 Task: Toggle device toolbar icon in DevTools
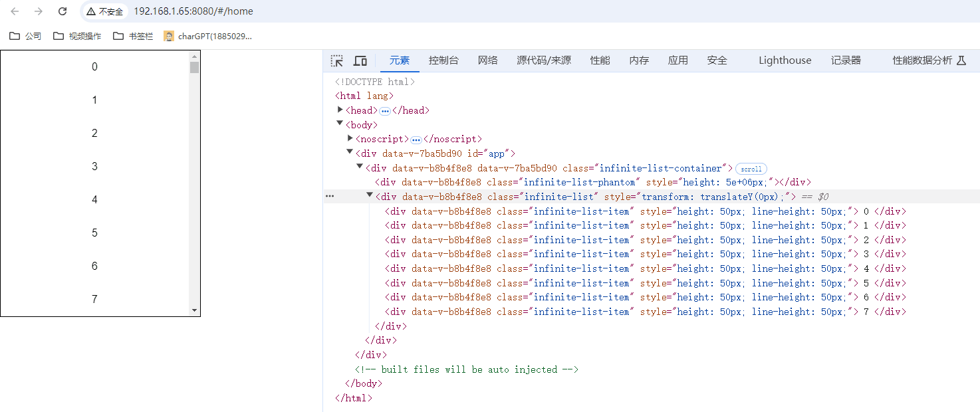pyautogui.click(x=360, y=60)
